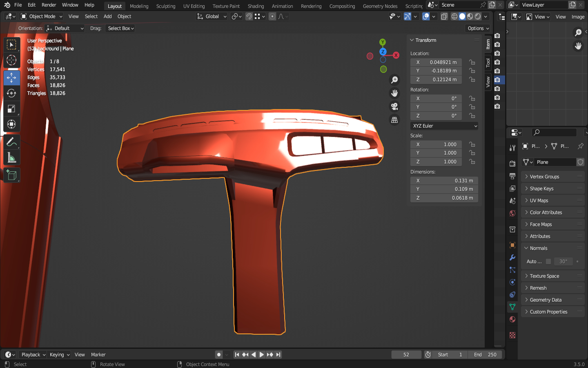Click the current frame field showing 52

[406, 355]
